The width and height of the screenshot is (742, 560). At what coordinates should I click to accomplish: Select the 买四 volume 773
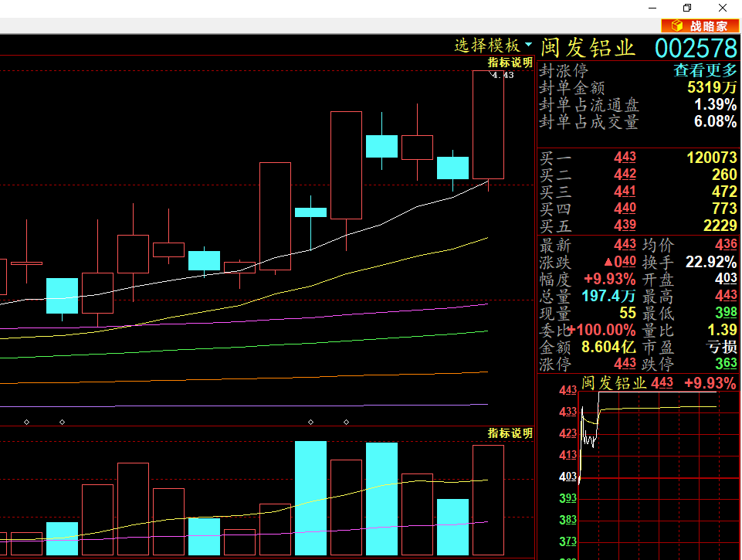click(724, 209)
